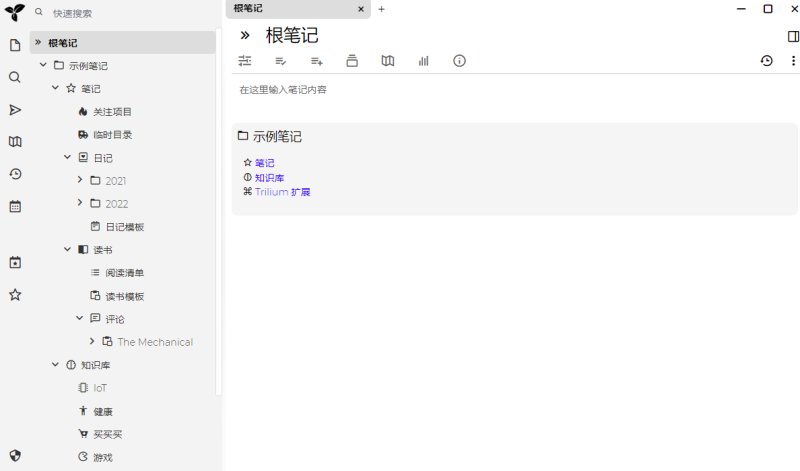This screenshot has height=471, width=800.
Task: Select 根笔记 in the tree
Action: 122,42
